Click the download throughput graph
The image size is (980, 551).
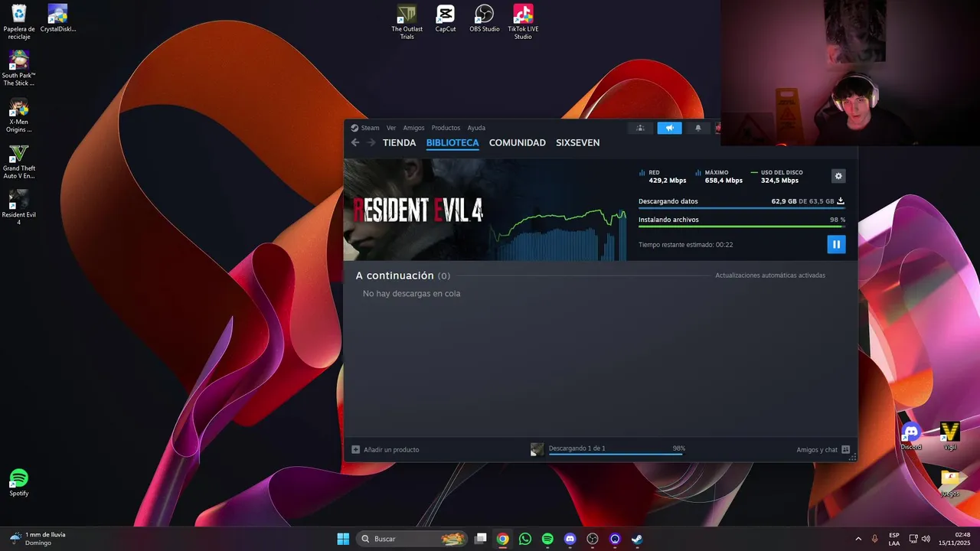point(559,233)
